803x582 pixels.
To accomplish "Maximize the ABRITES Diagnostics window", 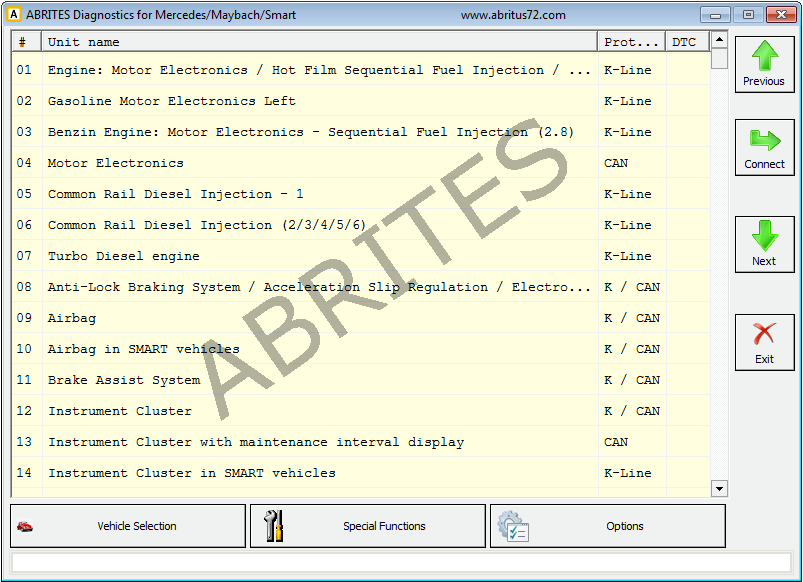I will 747,15.
